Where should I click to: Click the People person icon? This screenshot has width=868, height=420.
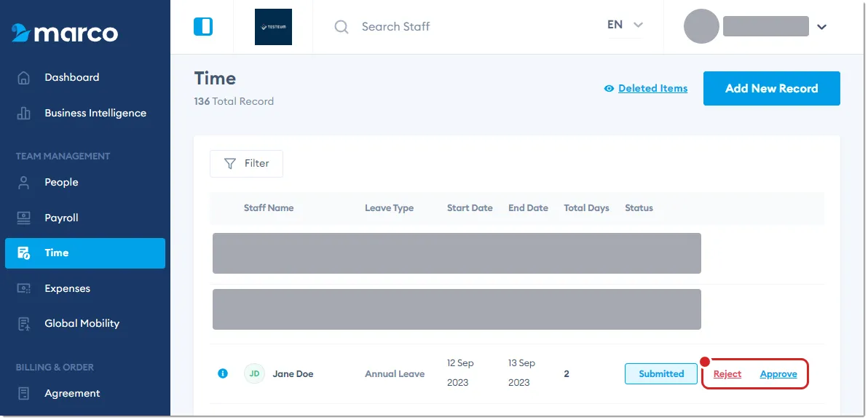[23, 183]
